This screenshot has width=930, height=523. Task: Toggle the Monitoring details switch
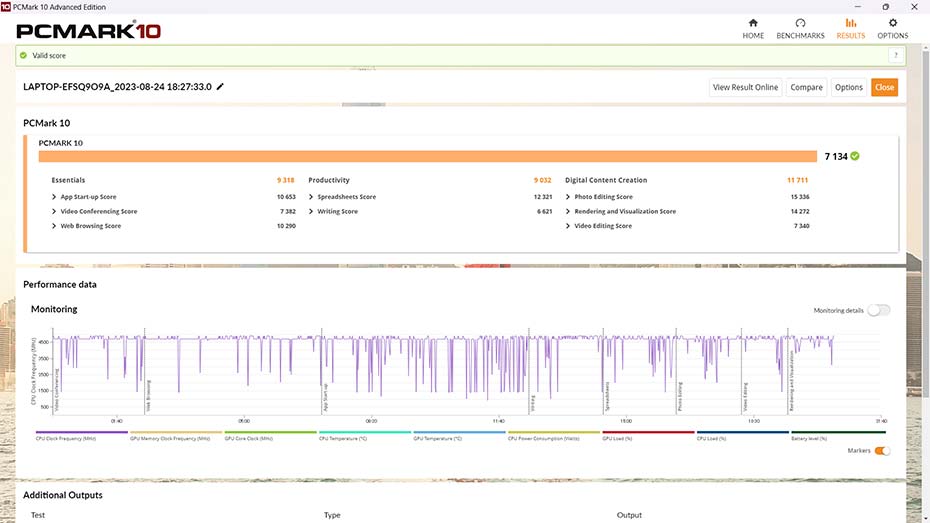point(878,310)
